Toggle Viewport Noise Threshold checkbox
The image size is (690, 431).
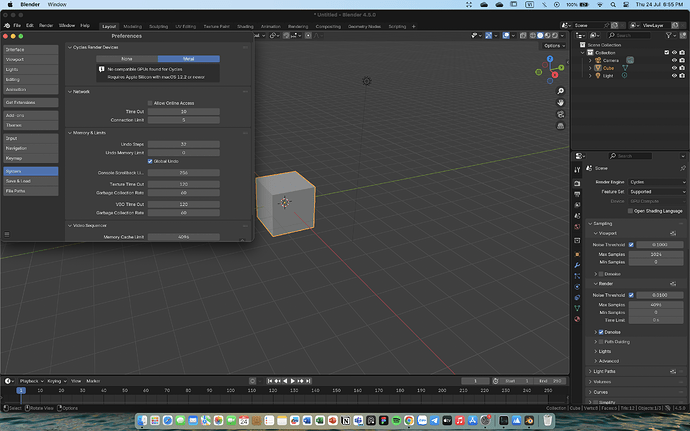(x=631, y=245)
